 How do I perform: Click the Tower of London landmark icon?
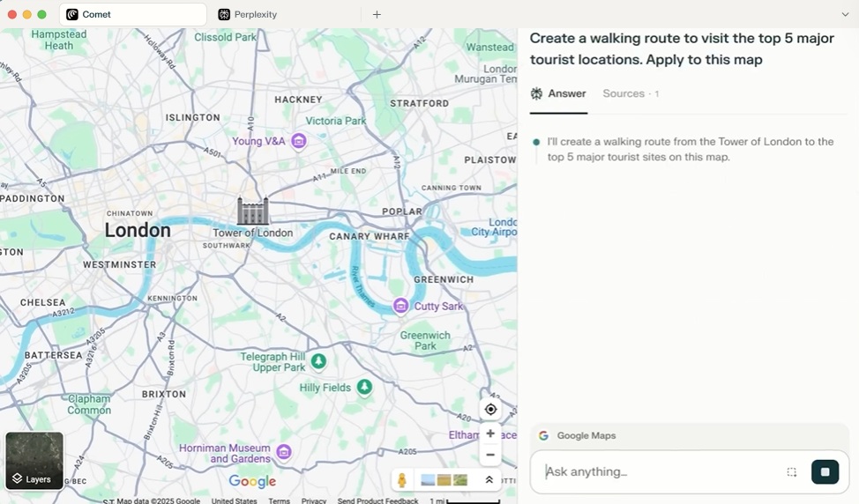[x=252, y=211]
